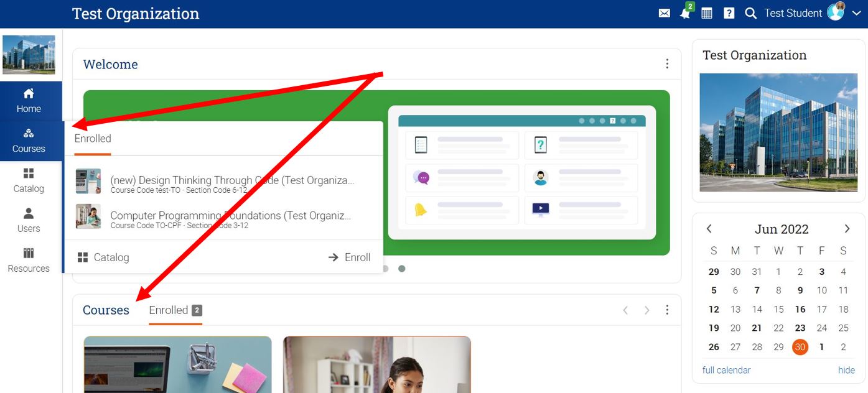Go to previous month in calendar
Image resolution: width=868 pixels, height=393 pixels.
point(709,229)
